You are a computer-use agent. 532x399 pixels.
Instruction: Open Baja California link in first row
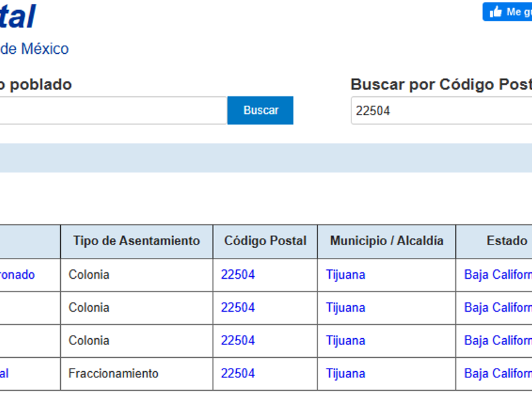point(498,275)
